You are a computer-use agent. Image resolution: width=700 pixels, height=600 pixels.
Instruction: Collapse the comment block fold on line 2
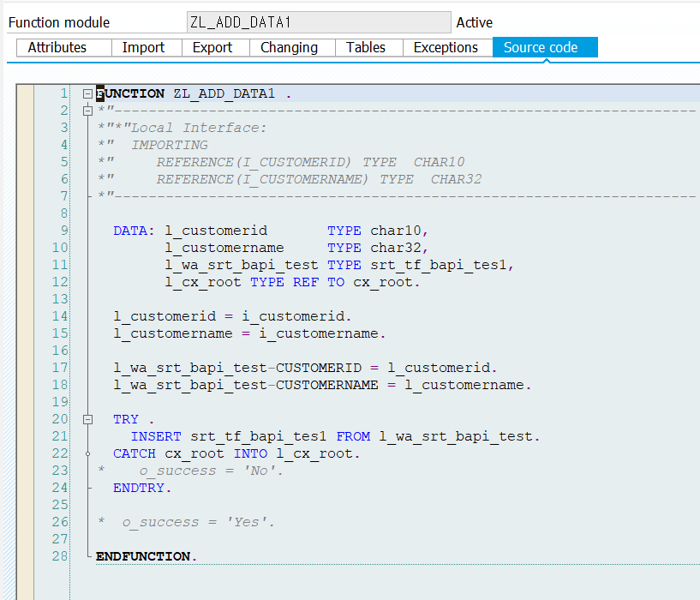[x=87, y=111]
